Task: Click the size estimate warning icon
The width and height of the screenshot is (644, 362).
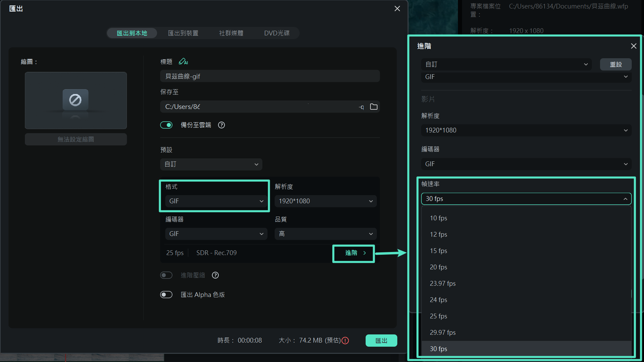Action: coord(345,341)
